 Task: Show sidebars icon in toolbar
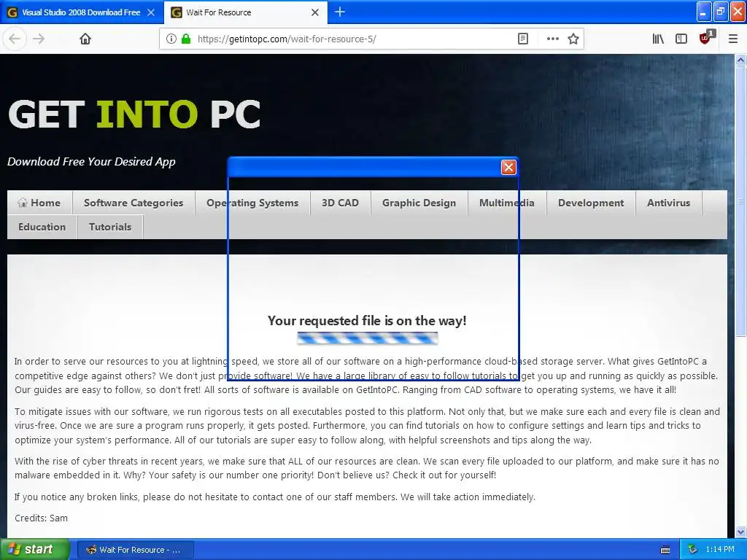[x=681, y=39]
